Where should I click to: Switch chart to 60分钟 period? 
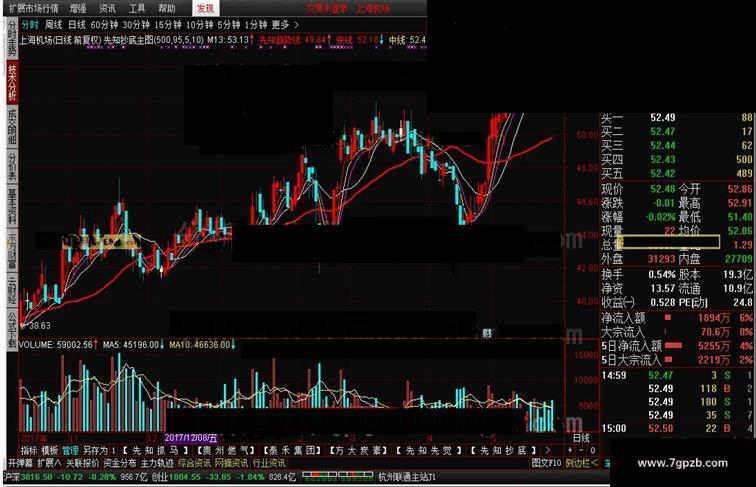[x=104, y=25]
